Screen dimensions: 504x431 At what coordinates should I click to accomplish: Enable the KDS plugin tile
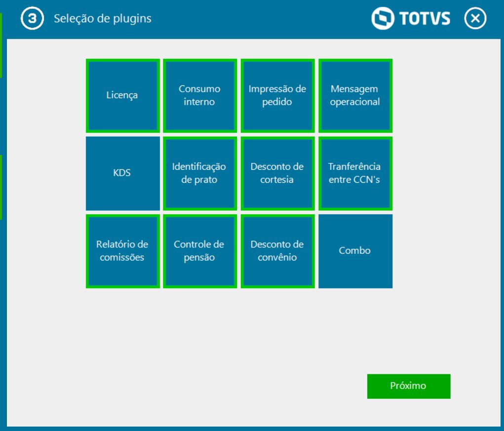coord(123,174)
